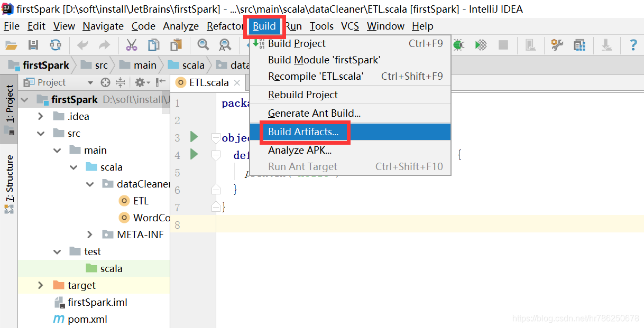Click the Redo arrow in the toolbar

pos(105,45)
